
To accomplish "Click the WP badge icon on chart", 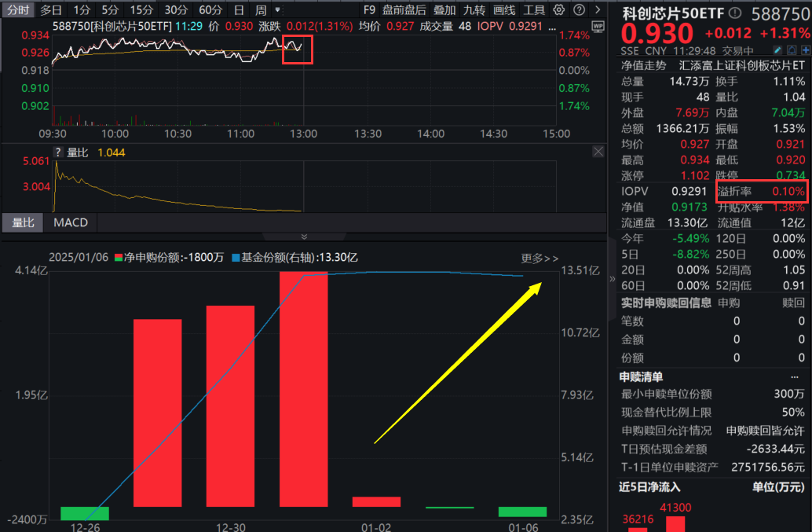I will (x=598, y=27).
